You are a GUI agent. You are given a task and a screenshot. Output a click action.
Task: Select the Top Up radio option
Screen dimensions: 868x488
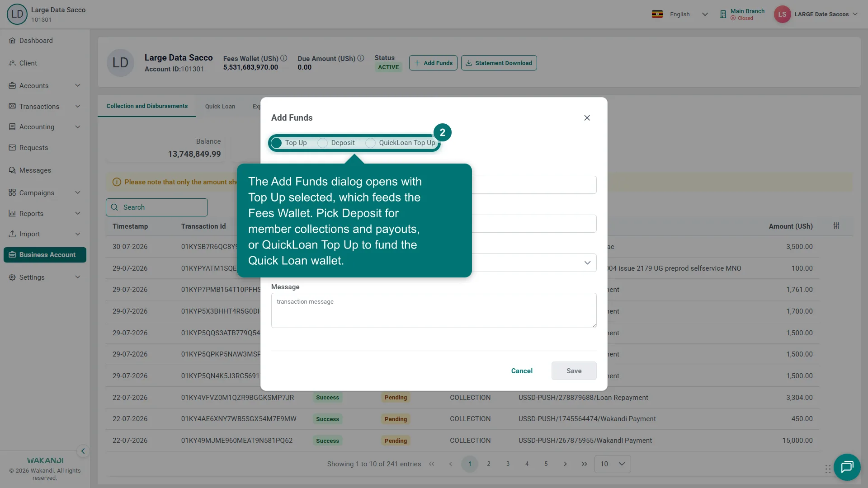point(277,143)
